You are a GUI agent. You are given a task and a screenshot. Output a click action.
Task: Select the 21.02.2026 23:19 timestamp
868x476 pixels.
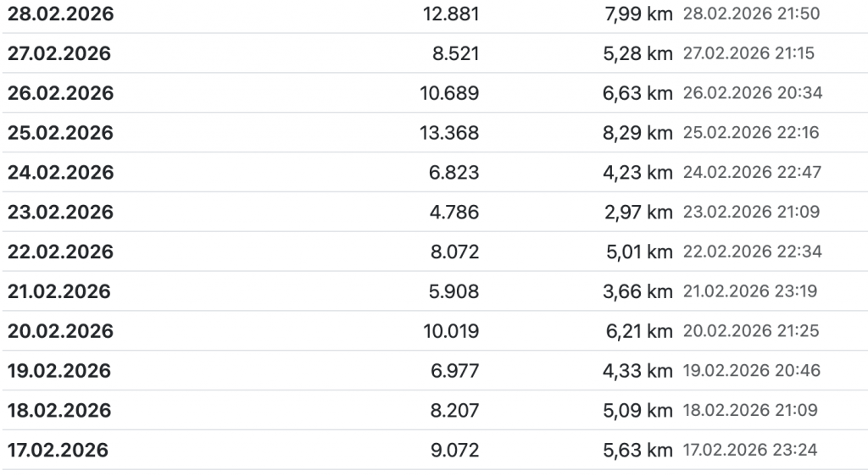(751, 291)
